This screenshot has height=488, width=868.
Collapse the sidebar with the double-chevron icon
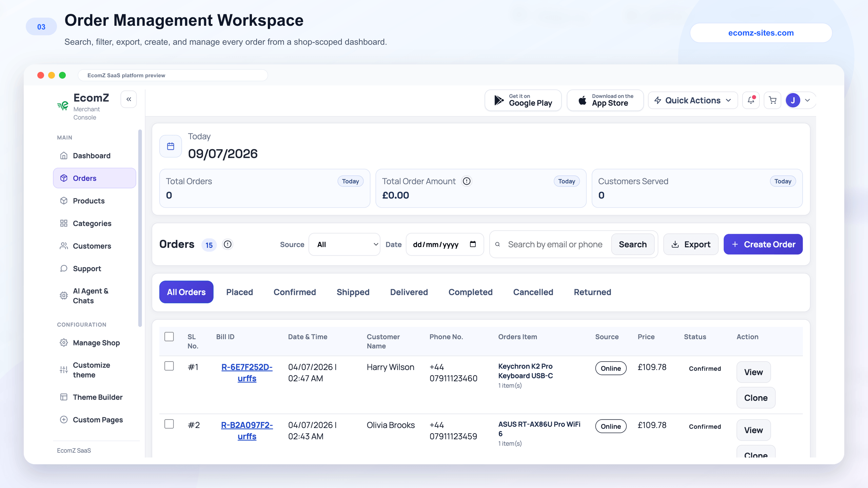(129, 99)
